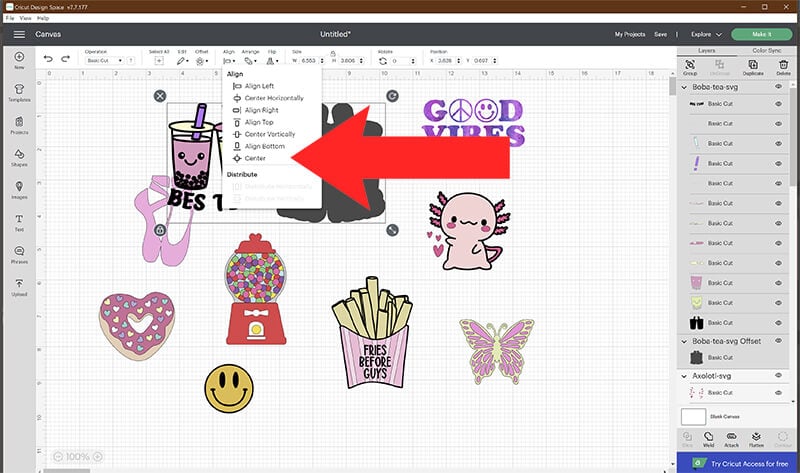Toggle visibility of first Boba-tea-svg Basic Cut layer
Viewport: 800px width, 473px height.
(778, 104)
